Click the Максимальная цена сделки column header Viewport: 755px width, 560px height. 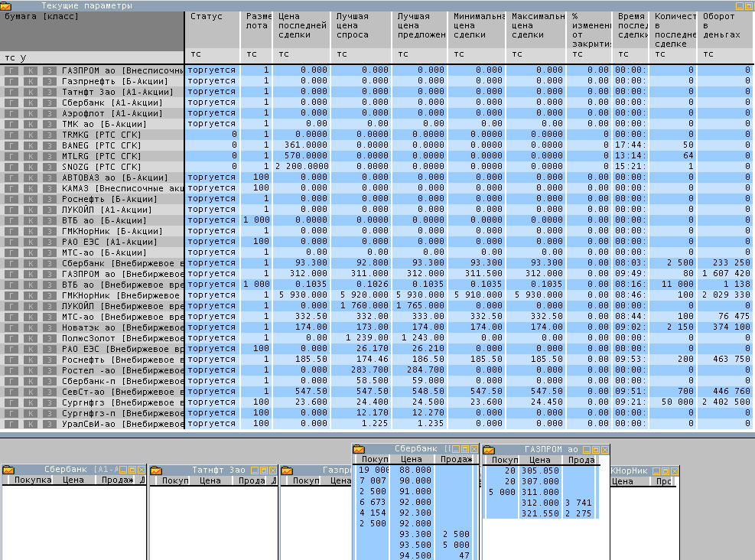[536, 30]
